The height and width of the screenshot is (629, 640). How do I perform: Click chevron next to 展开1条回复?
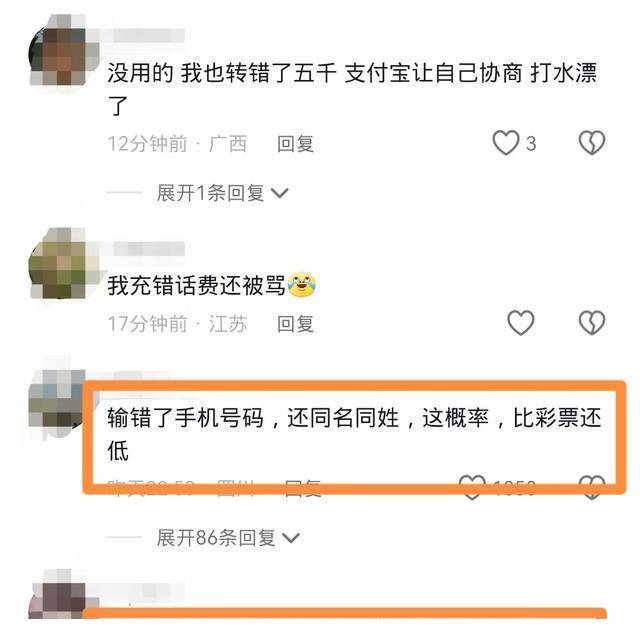(280, 193)
